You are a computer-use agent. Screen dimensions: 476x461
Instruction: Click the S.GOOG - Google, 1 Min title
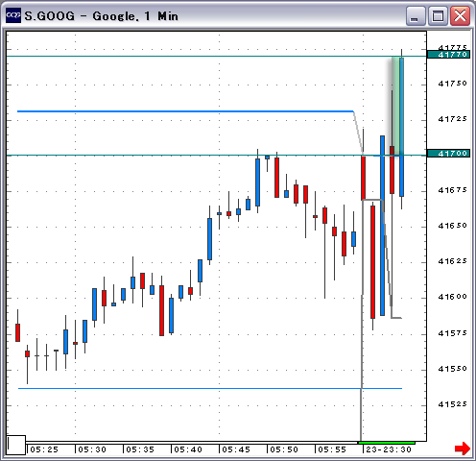pos(101,16)
